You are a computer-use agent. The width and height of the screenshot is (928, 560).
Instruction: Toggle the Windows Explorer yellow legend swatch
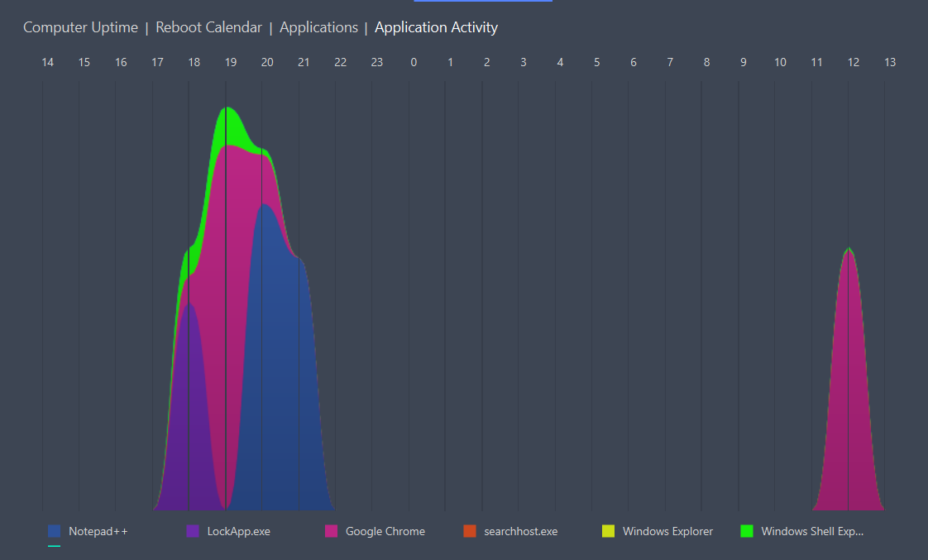click(x=609, y=531)
